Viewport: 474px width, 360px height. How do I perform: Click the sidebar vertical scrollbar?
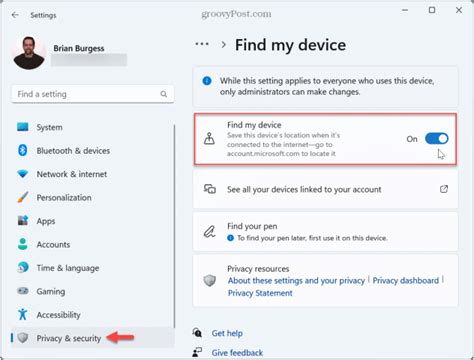pyautogui.click(x=174, y=227)
